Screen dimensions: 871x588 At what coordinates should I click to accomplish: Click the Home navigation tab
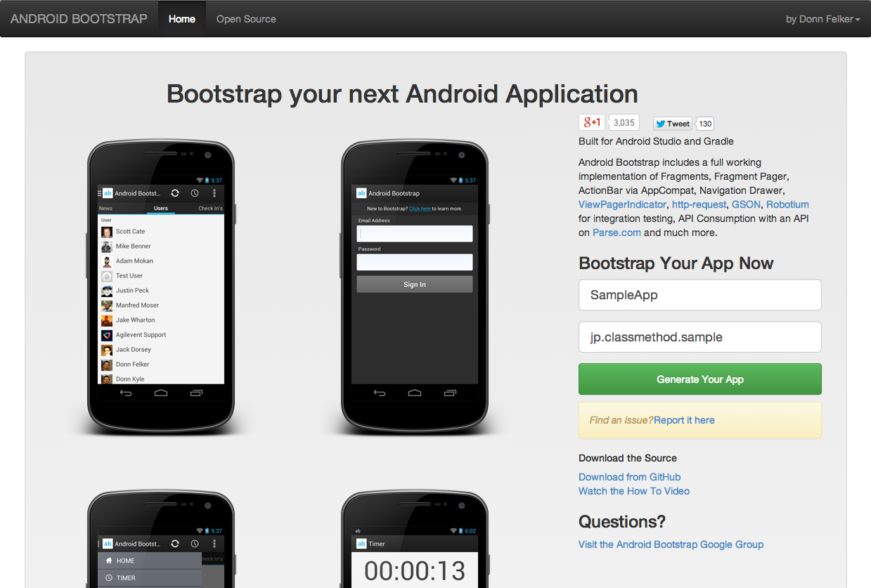181,19
